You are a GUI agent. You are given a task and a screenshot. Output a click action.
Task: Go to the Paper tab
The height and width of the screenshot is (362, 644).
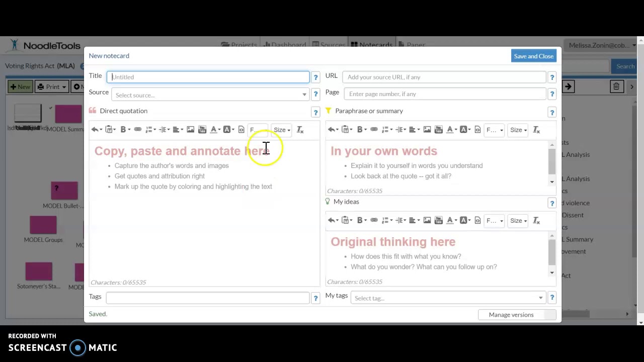412,45
